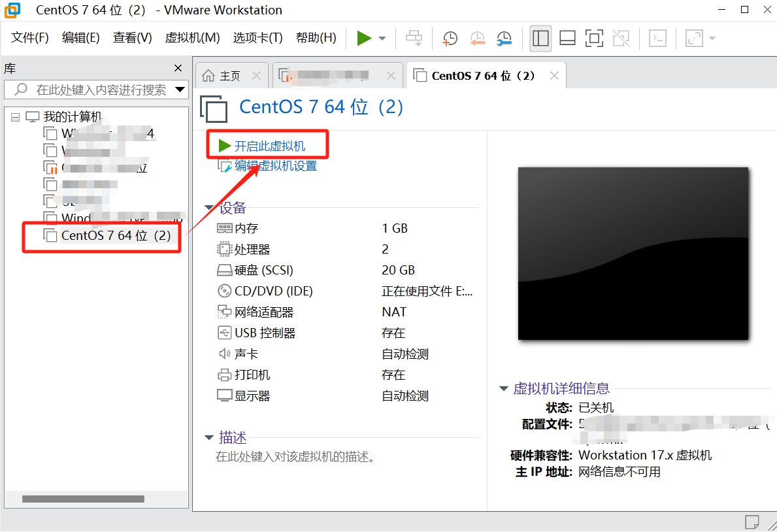Open the snapshot manager icon
Viewport: 777px width, 532px height.
[x=504, y=38]
